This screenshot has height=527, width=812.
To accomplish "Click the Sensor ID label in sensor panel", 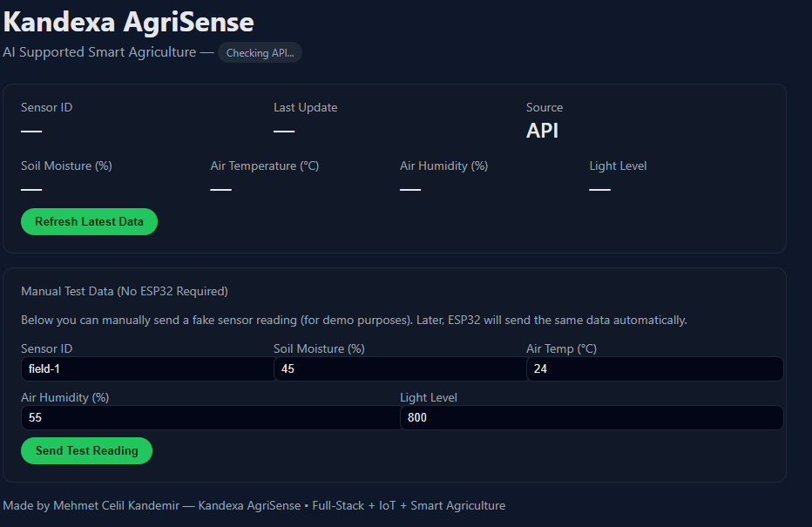I will tap(46, 107).
